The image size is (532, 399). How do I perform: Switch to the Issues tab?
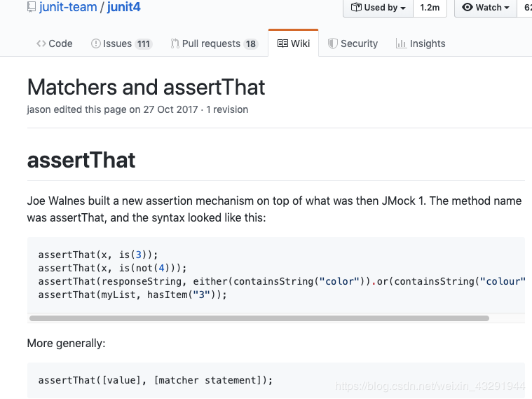coord(121,43)
